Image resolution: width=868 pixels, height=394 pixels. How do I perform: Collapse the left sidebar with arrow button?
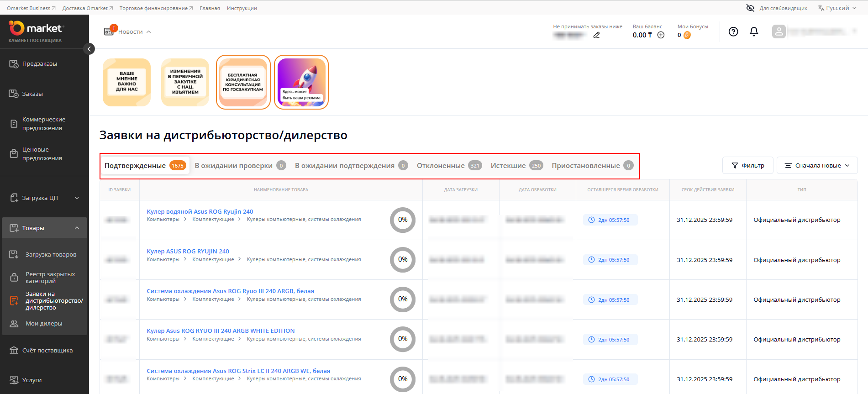click(x=89, y=49)
